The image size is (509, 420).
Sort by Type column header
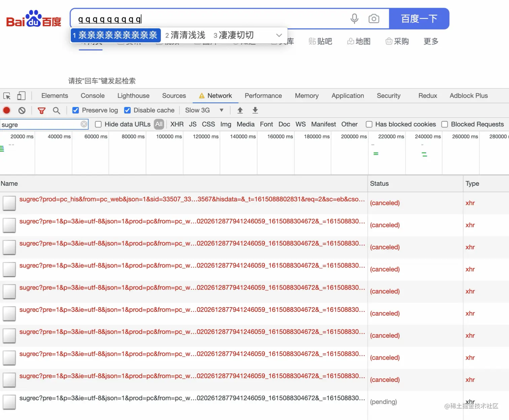click(x=486, y=183)
